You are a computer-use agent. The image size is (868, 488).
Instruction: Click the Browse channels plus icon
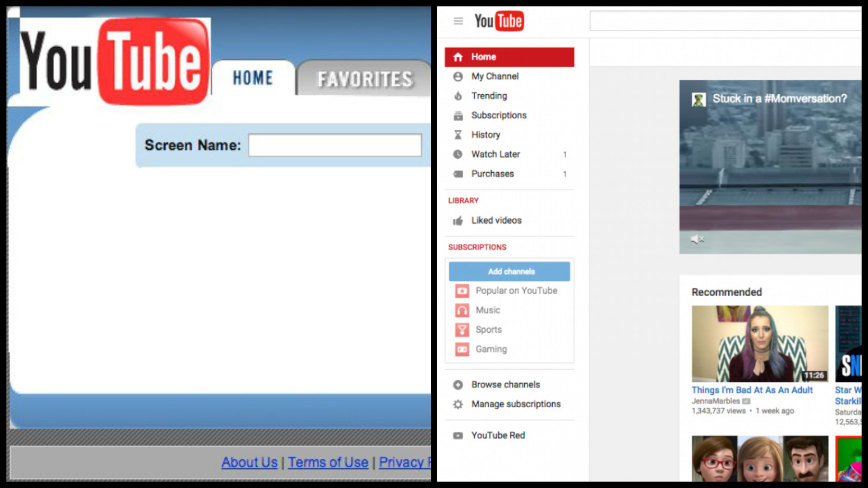click(x=458, y=384)
